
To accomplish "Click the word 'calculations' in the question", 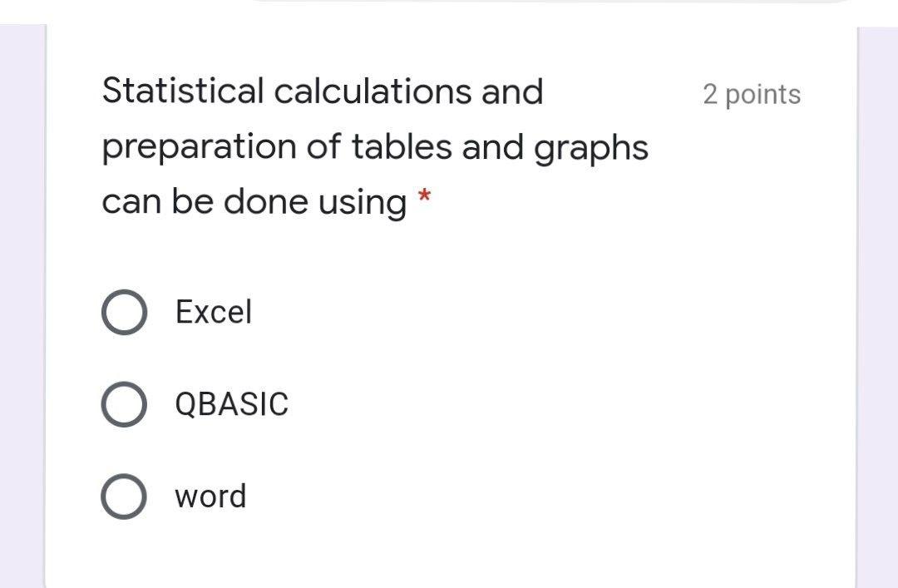I will [x=373, y=91].
